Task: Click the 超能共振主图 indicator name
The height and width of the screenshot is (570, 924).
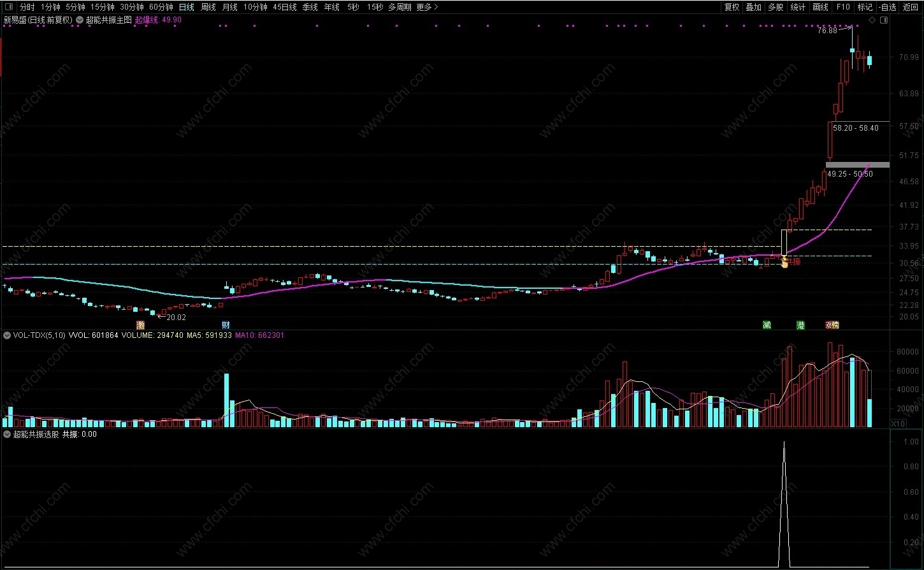Action: point(108,20)
